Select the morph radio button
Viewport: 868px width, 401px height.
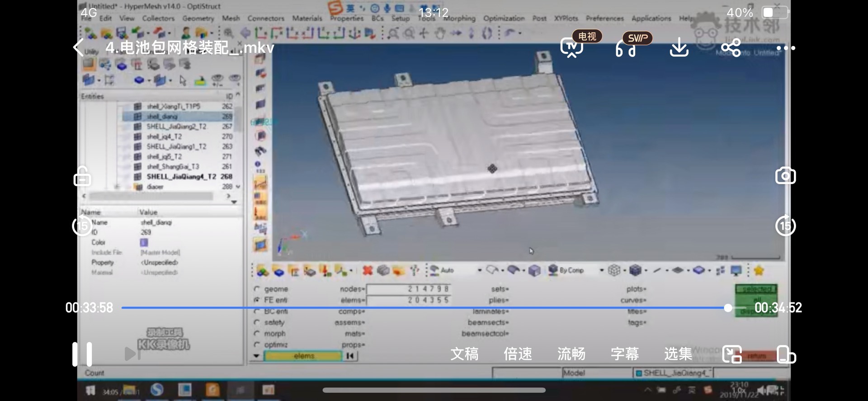tap(257, 334)
